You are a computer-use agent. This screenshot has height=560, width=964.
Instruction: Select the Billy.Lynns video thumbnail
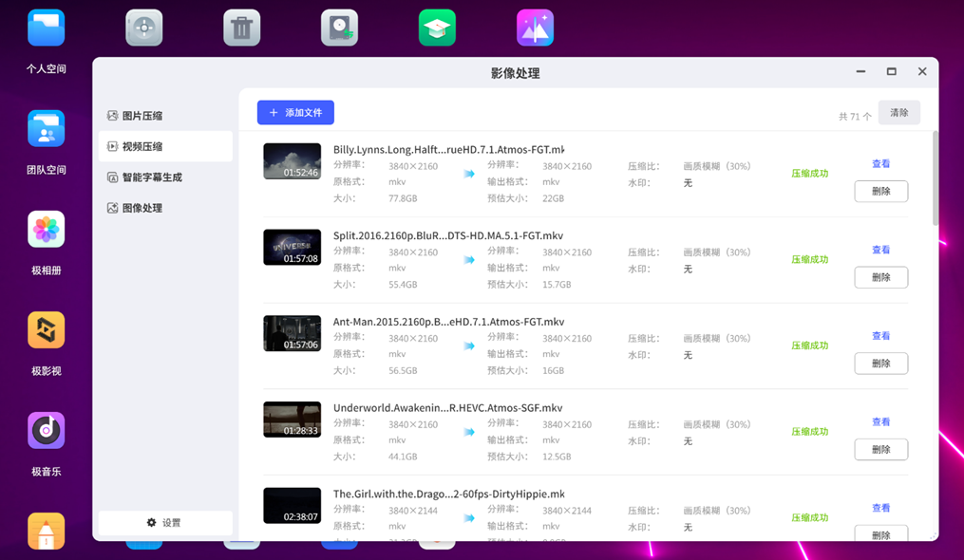click(x=292, y=161)
